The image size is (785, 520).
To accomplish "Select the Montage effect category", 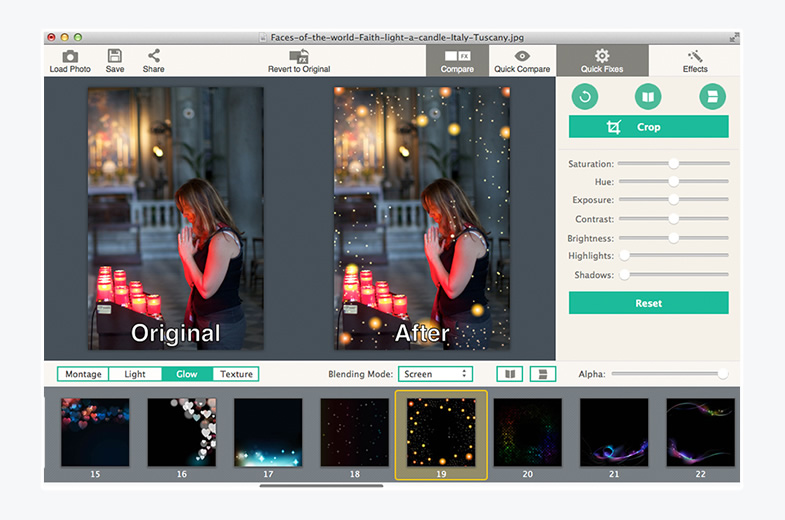I will [84, 374].
